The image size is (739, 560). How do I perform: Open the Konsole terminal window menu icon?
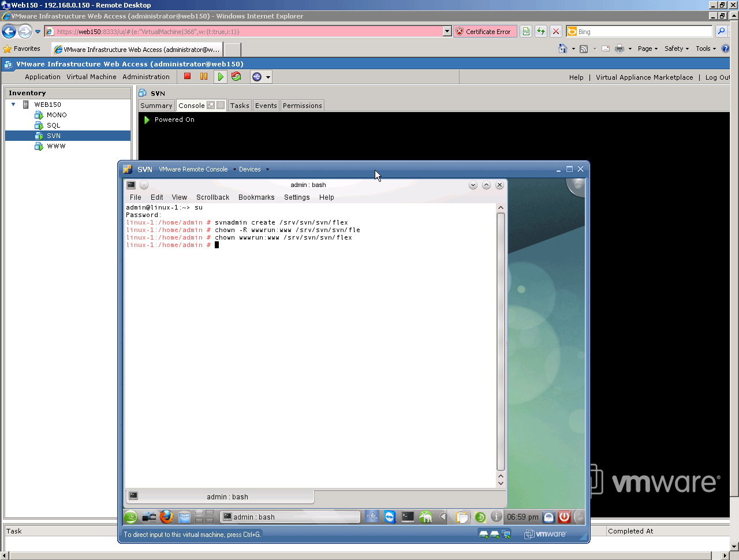pos(131,185)
